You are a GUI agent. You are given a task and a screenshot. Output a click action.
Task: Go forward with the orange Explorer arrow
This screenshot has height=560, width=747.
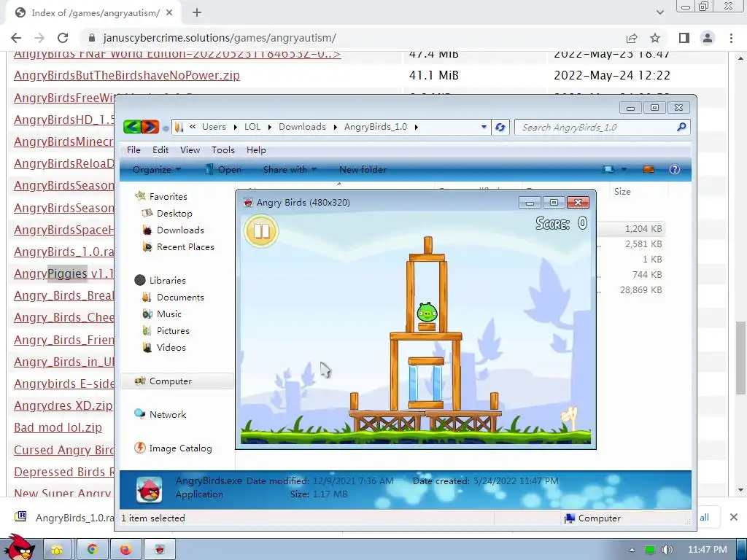[x=150, y=127]
